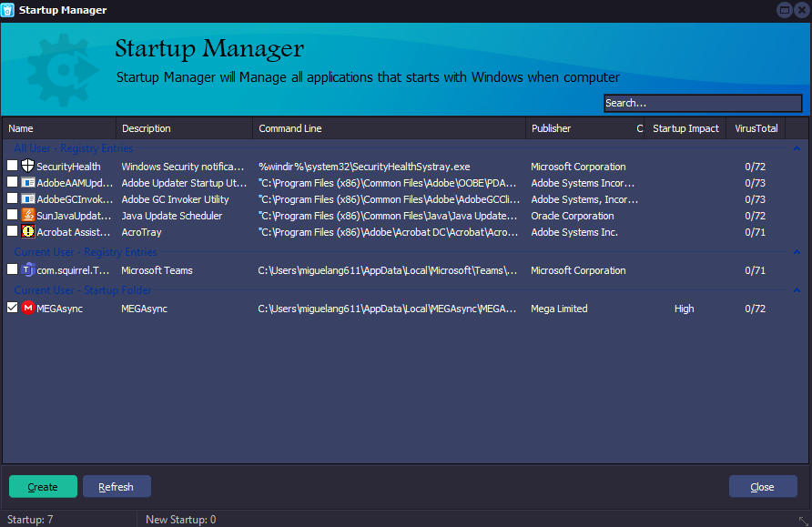Collapse Current User Startup Folder group
812x527 pixels.
click(x=797, y=290)
